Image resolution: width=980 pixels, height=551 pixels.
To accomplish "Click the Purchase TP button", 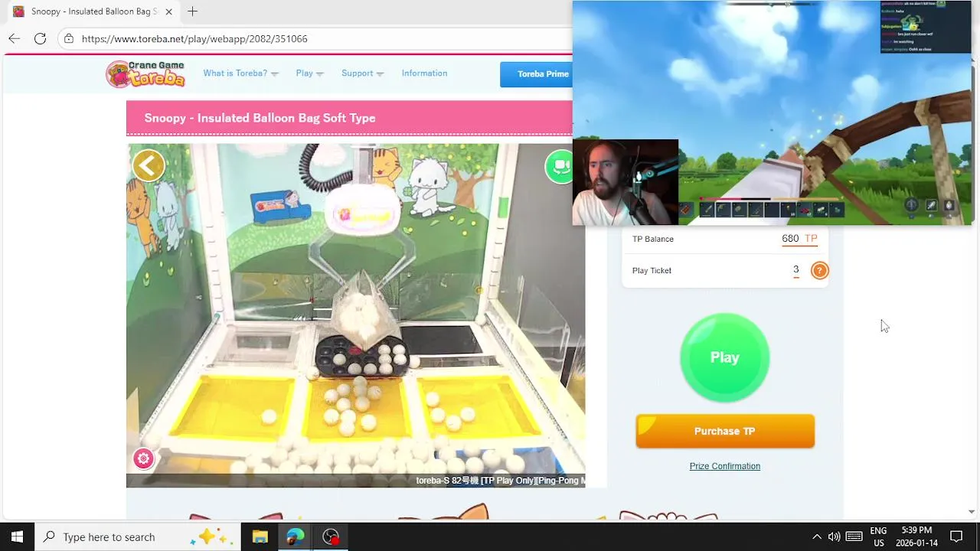I will pos(725,431).
